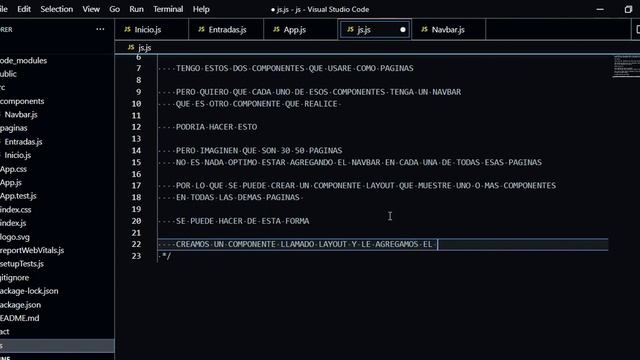Open the Run menu
640x360 pixels.
click(x=136, y=9)
